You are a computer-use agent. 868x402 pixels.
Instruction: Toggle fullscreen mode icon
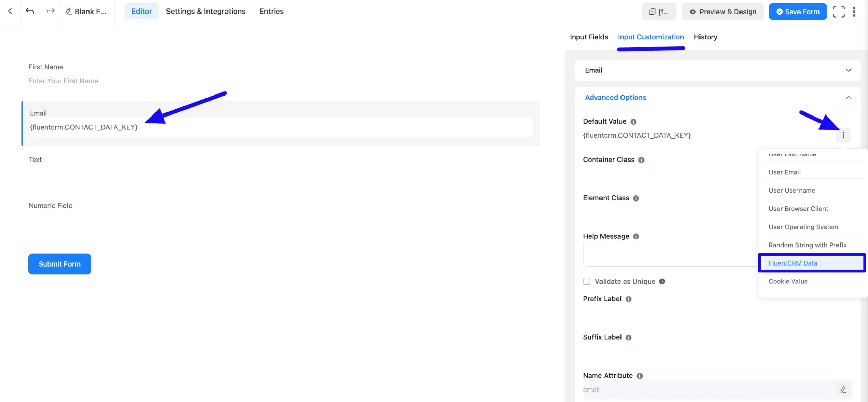point(839,12)
